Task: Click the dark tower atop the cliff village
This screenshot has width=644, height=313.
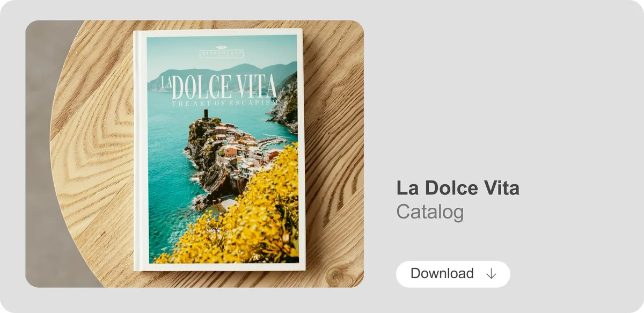Action: click(x=205, y=114)
